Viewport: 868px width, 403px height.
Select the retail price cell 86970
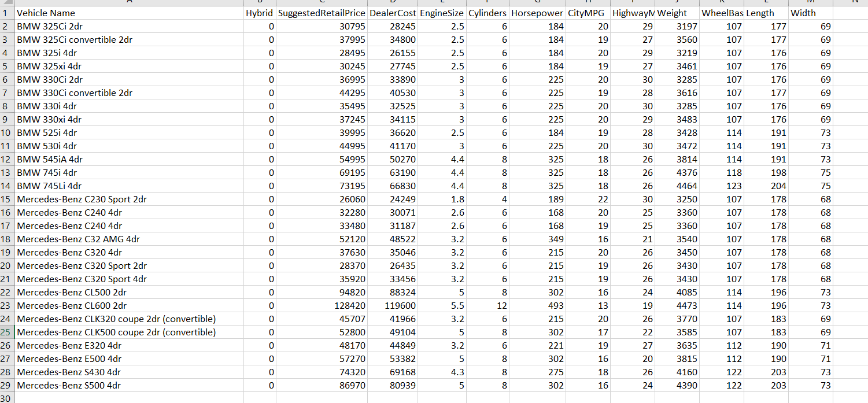(322, 385)
